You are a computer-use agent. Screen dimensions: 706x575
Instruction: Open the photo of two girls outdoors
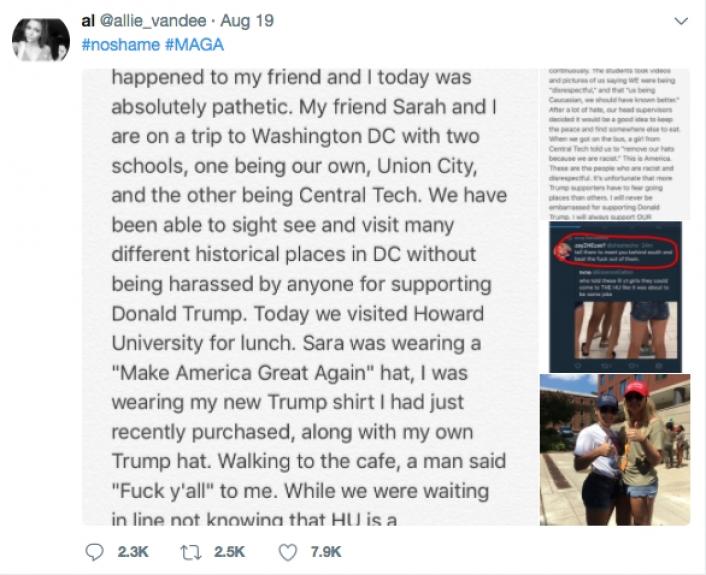point(614,448)
